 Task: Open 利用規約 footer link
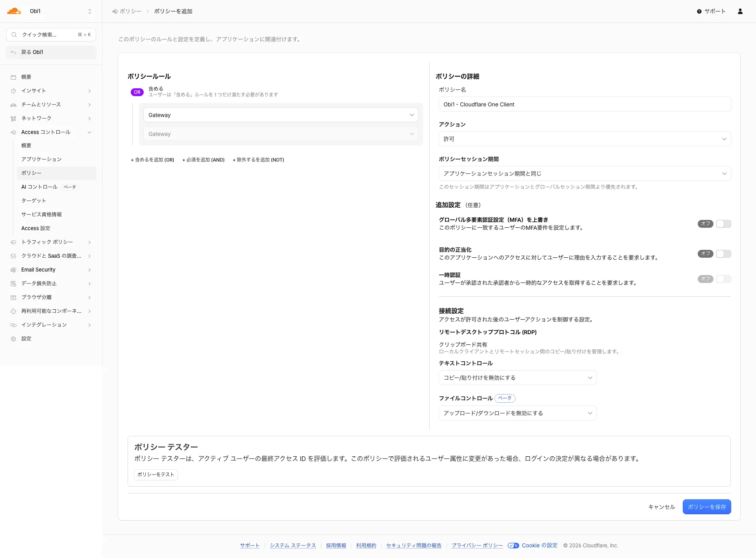coord(366,546)
